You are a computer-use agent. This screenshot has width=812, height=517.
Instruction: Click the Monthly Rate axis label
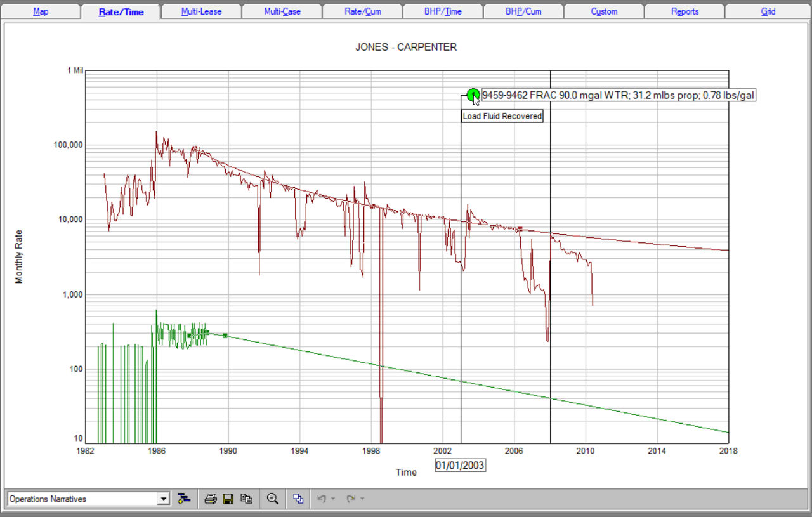(x=19, y=258)
